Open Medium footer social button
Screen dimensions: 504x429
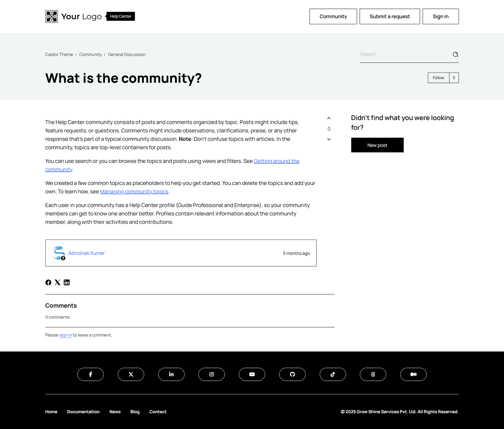(413, 374)
